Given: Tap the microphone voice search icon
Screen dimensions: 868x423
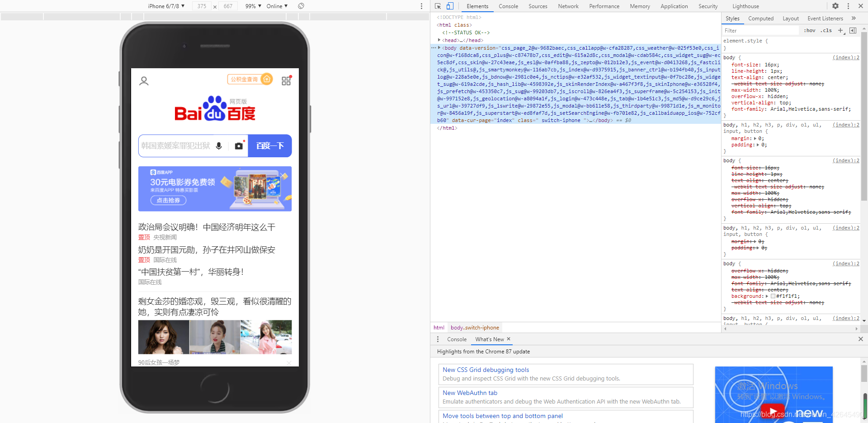Looking at the screenshot, I should click(219, 146).
